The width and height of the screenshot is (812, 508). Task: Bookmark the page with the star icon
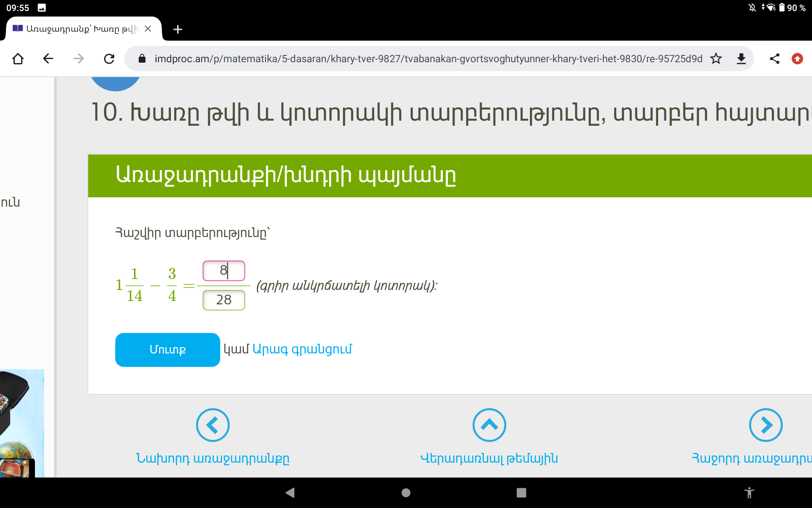click(716, 58)
